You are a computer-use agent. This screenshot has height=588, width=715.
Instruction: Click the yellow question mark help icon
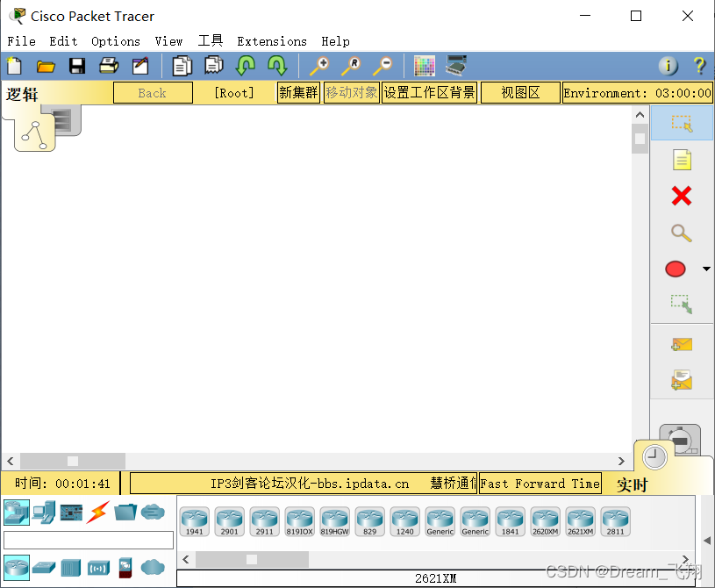699,66
